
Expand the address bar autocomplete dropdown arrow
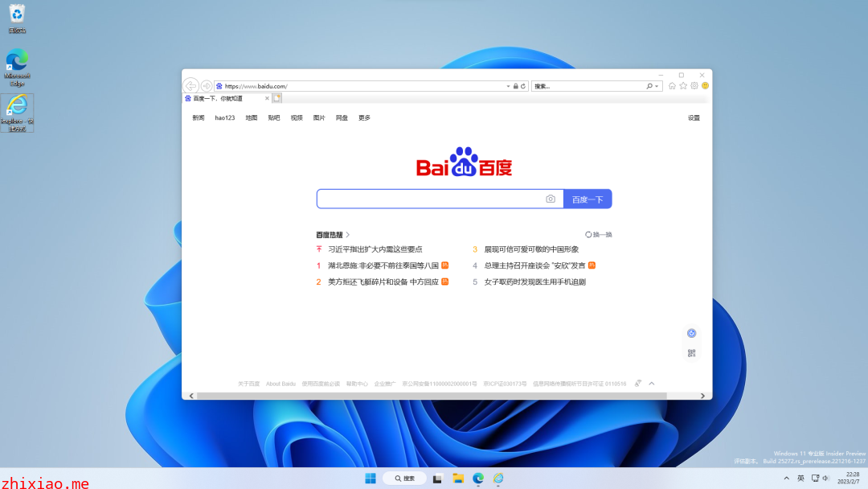click(508, 86)
